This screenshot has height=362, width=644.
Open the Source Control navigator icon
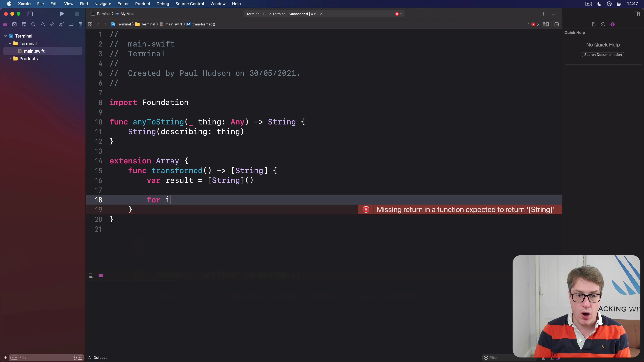(x=14, y=24)
